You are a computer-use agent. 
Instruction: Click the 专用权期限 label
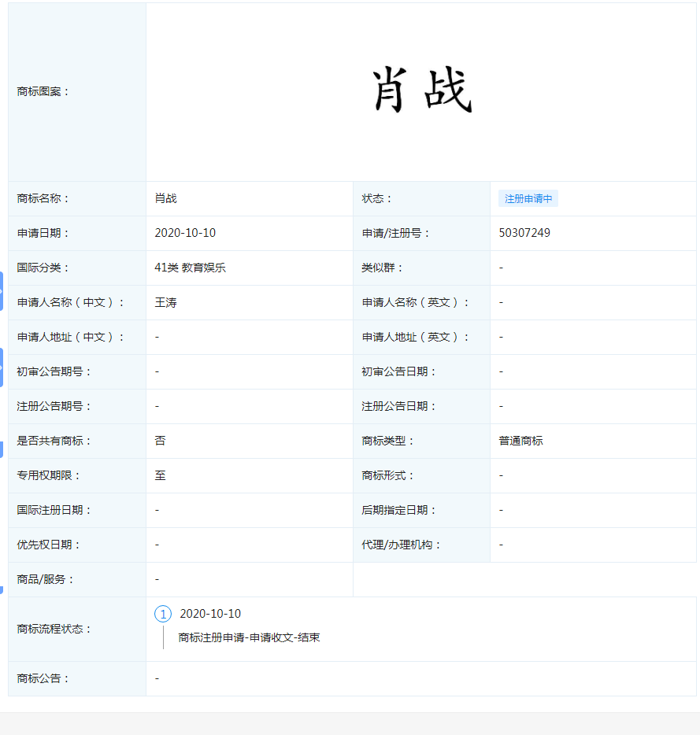[x=48, y=475]
